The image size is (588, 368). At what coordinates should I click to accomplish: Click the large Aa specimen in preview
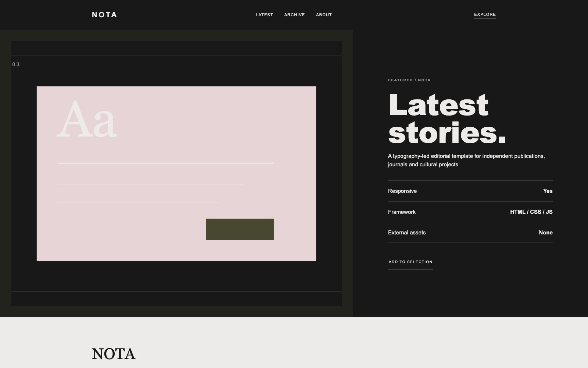(x=87, y=119)
